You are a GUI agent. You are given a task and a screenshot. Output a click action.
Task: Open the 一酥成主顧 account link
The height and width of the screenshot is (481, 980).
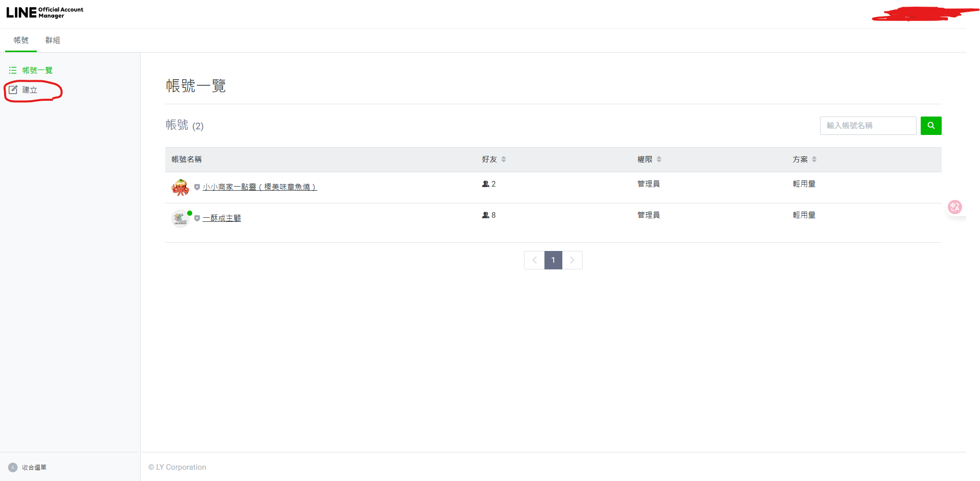pyautogui.click(x=221, y=218)
